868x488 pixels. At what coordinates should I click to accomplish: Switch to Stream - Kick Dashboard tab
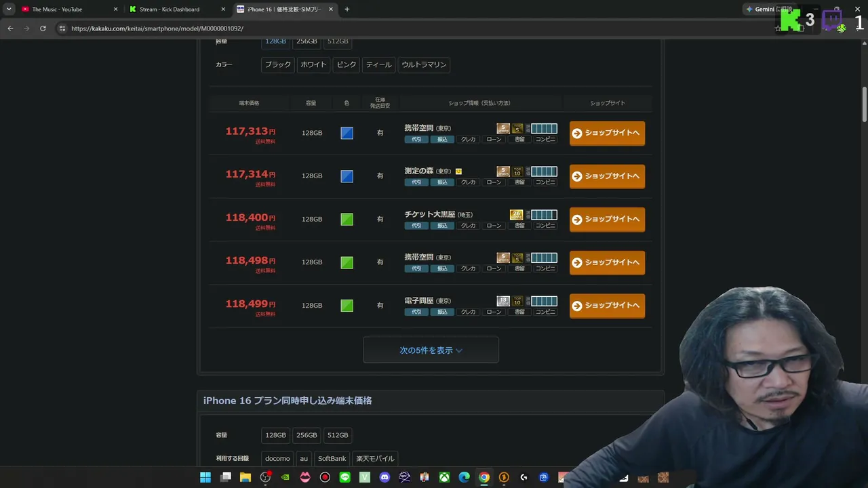pos(176,9)
